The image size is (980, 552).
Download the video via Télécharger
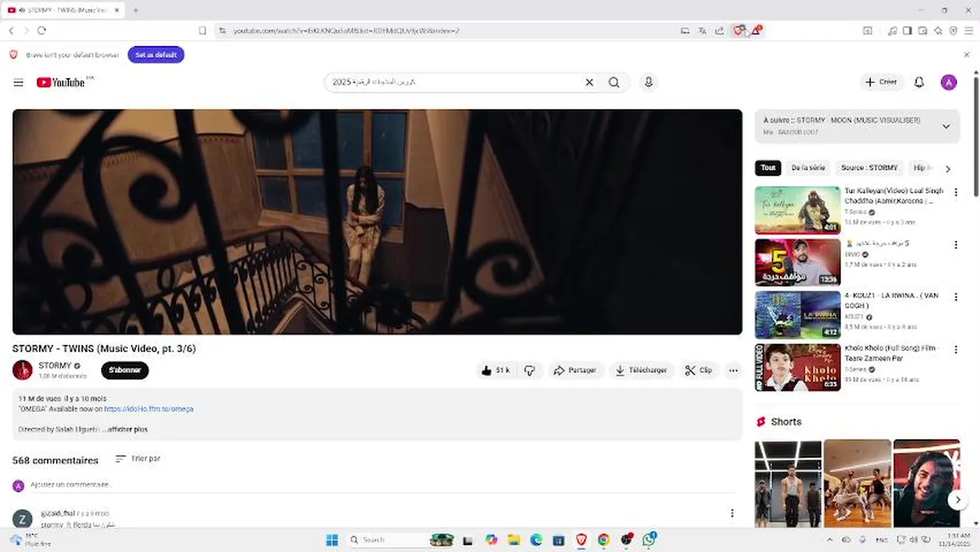coord(641,370)
